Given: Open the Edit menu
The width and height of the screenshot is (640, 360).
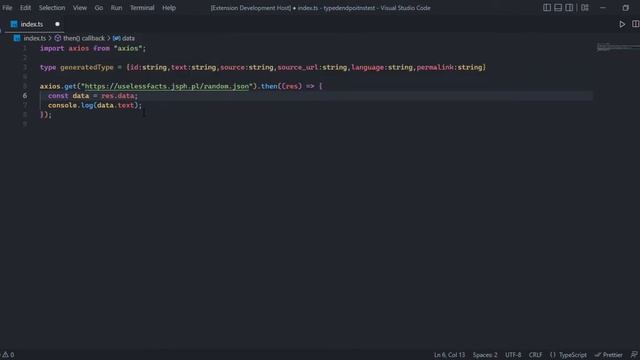Looking at the screenshot, I should coord(25,8).
